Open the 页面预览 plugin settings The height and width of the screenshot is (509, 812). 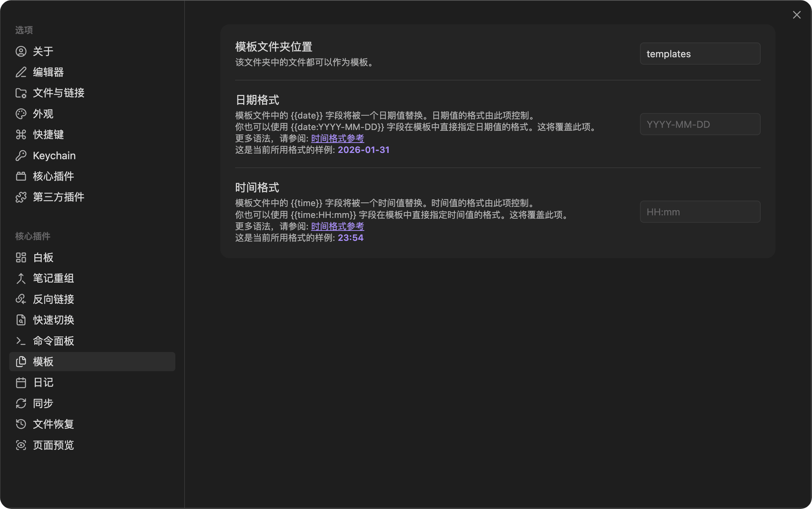pyautogui.click(x=54, y=445)
